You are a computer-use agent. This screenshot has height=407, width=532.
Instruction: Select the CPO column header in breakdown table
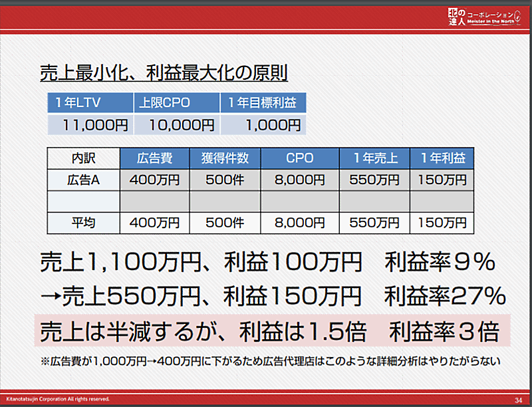coord(299,158)
